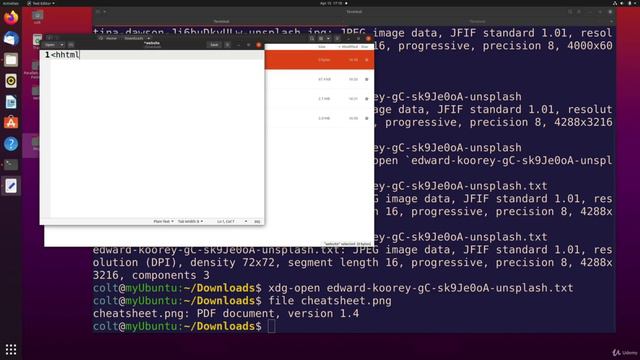Search in the Terminal window
The width and height of the screenshot is (640, 360).
coord(570,12)
